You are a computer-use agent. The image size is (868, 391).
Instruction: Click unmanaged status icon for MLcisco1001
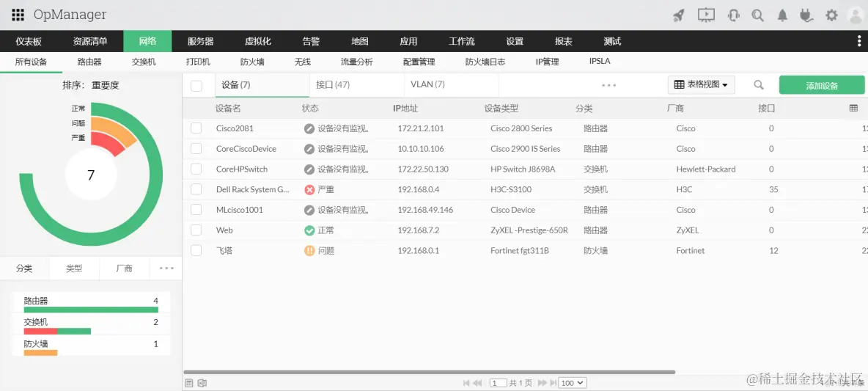309,210
